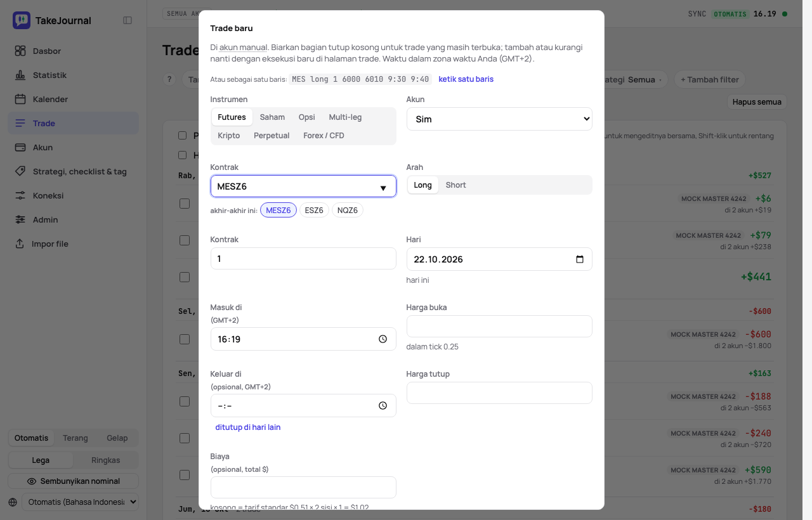Switch the layout density to Ringkas
Image resolution: width=812 pixels, height=520 pixels.
[105, 460]
